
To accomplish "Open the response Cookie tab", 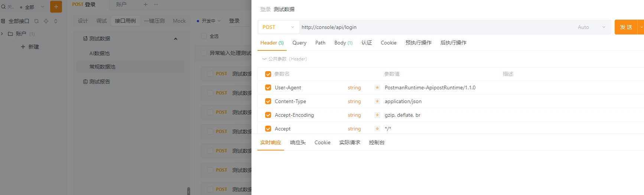I will [322, 142].
